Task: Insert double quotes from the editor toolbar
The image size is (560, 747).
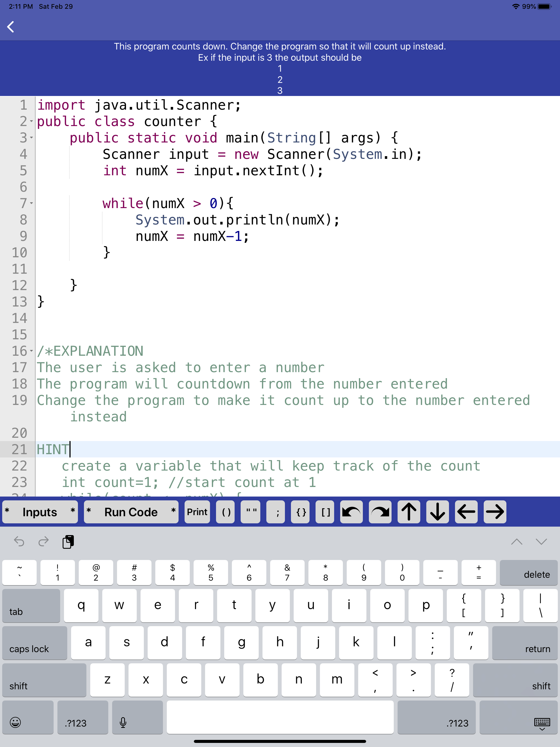Action: tap(250, 512)
